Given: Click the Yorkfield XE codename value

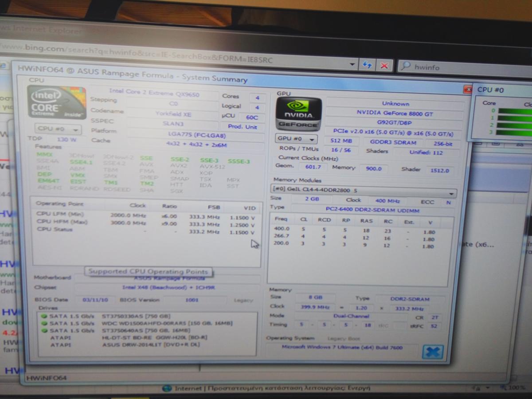Looking at the screenshot, I should tap(172, 113).
